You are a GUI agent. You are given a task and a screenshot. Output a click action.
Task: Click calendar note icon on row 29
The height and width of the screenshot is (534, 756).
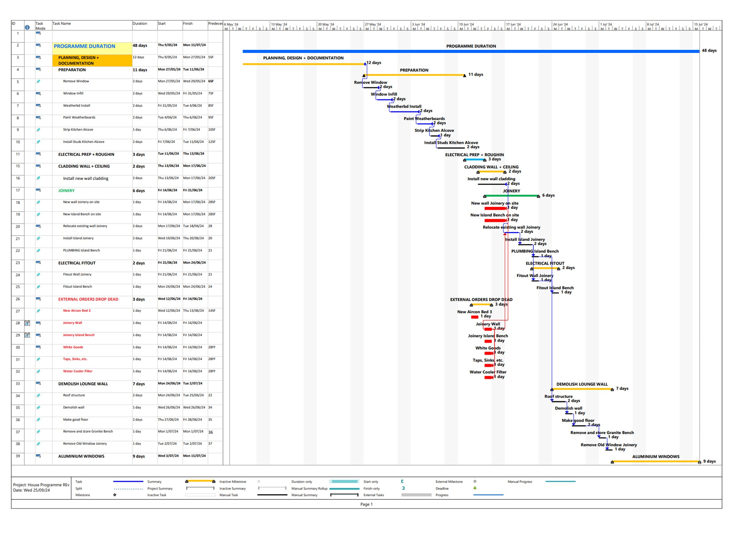tap(27, 335)
